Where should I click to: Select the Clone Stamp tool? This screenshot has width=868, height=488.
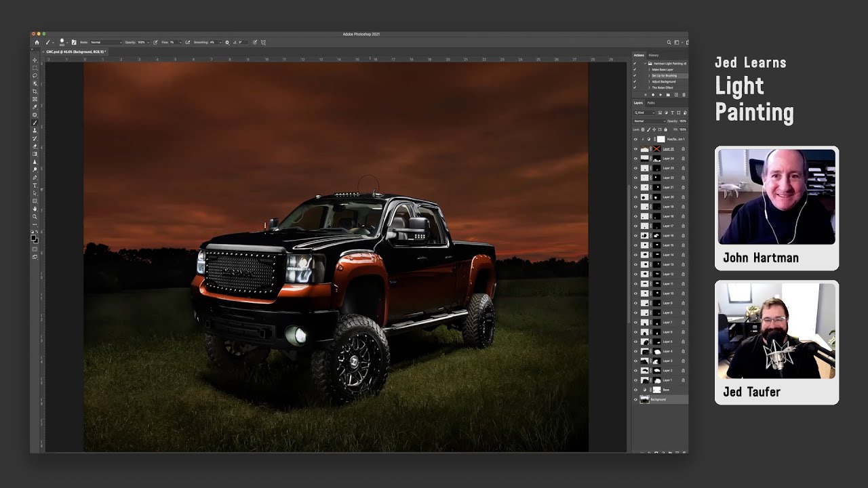(x=35, y=131)
